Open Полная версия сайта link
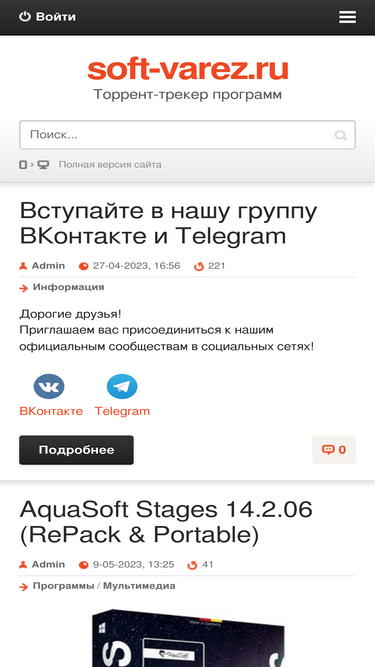The width and height of the screenshot is (375, 667). pyautogui.click(x=110, y=164)
